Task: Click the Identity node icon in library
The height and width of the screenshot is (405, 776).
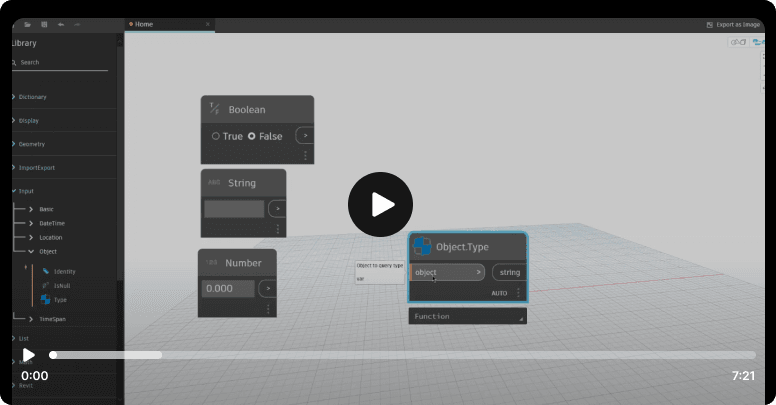Action: [46, 271]
